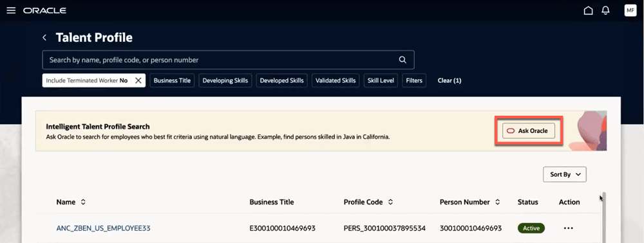644x243 pixels.
Task: Open ANC_ZBEN_US_EMPLOYEE33 profile link
Action: (x=103, y=228)
